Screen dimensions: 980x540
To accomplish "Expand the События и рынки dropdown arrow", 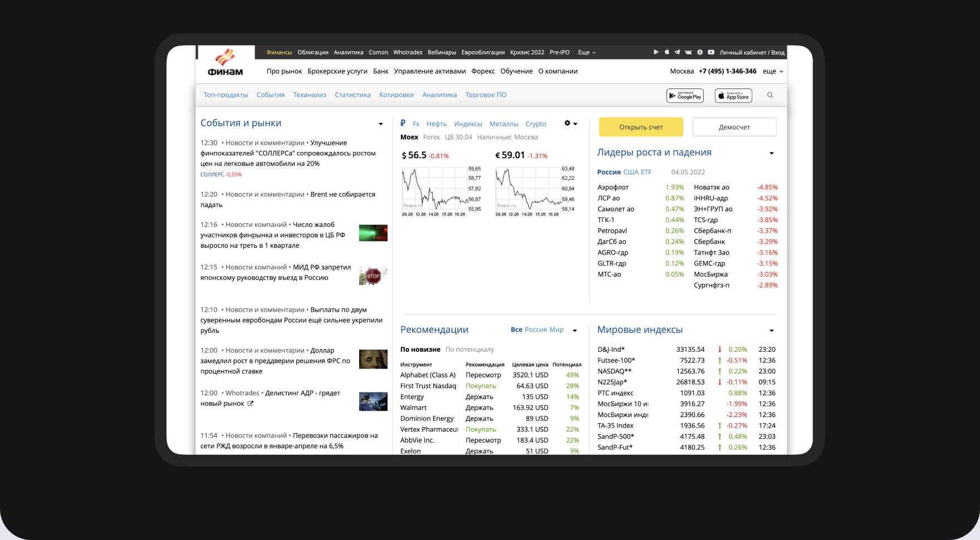I will (381, 124).
